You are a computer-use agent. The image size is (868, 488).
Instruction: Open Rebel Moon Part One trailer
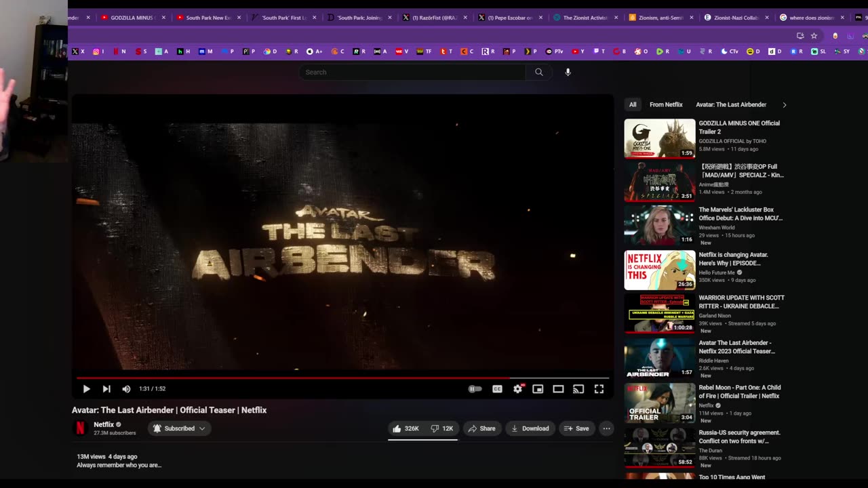pos(740,392)
